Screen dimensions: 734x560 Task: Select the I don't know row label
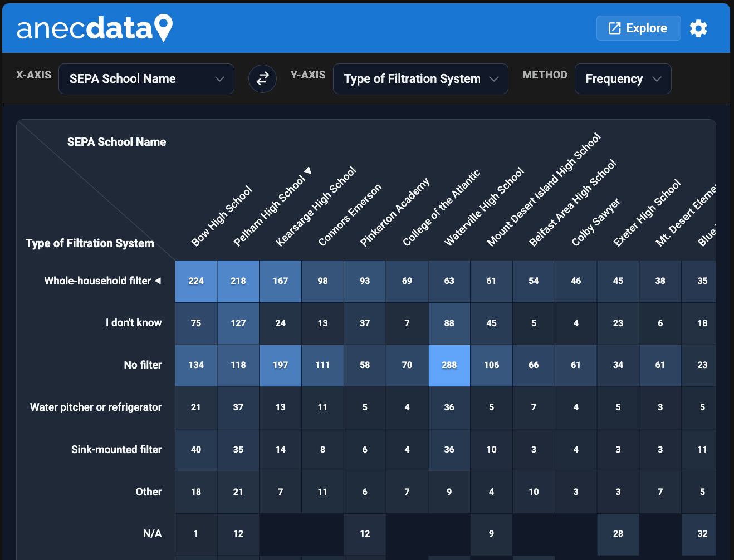coord(134,323)
